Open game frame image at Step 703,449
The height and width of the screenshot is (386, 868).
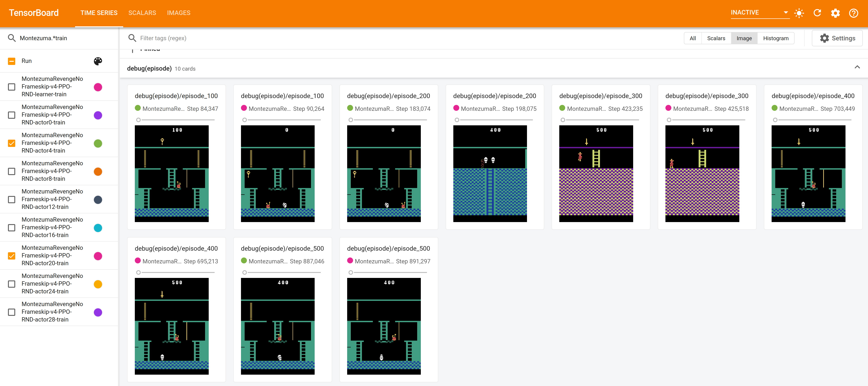click(808, 174)
